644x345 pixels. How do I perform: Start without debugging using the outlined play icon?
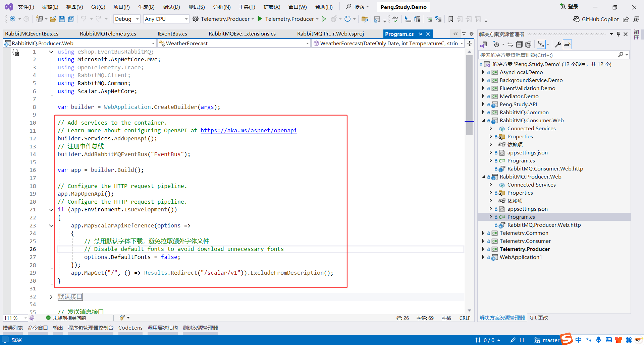coord(324,19)
